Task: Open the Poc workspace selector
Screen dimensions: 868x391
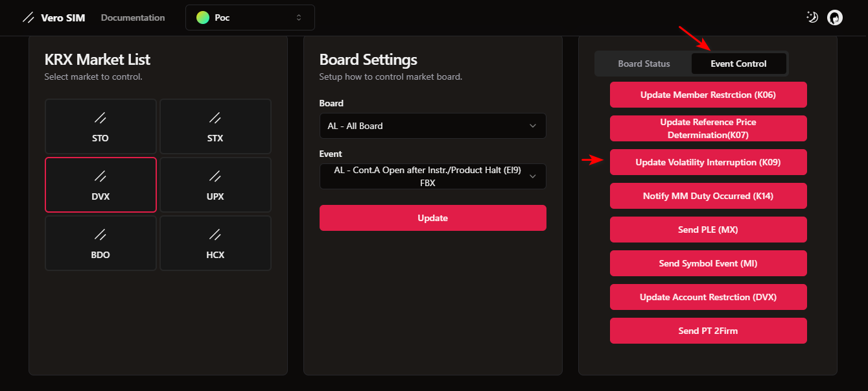Action: [x=250, y=18]
